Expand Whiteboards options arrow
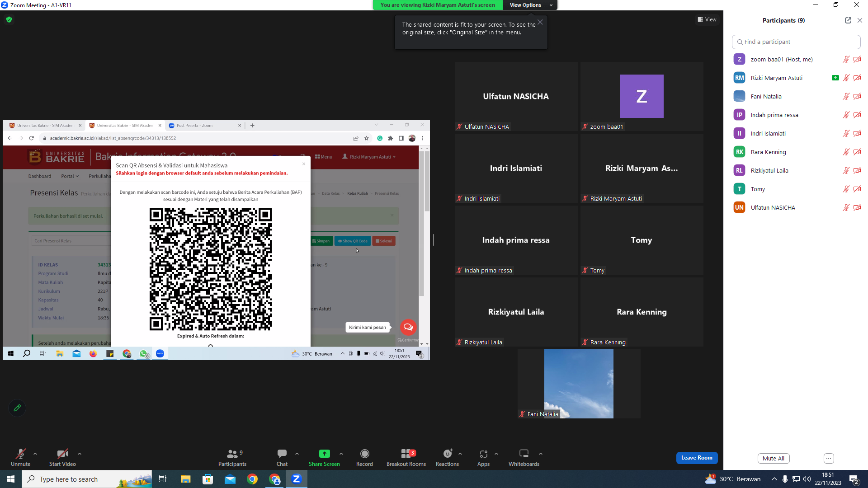868x488 pixels. click(541, 454)
